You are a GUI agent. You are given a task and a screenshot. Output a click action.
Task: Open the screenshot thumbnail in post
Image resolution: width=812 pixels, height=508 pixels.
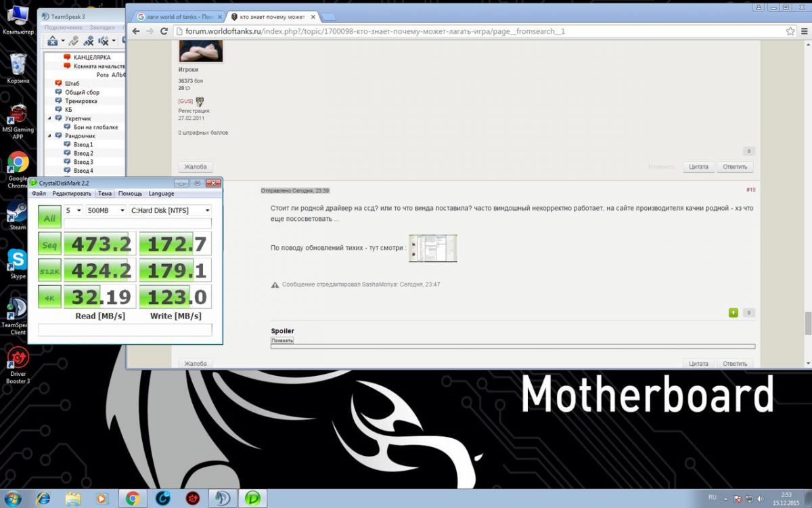pos(433,248)
